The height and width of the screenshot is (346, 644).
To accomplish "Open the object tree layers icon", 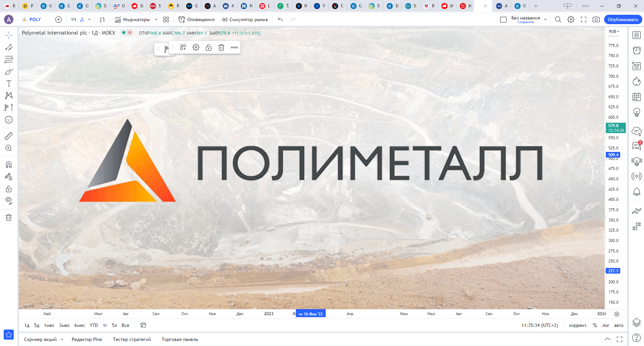I will coord(637,322).
